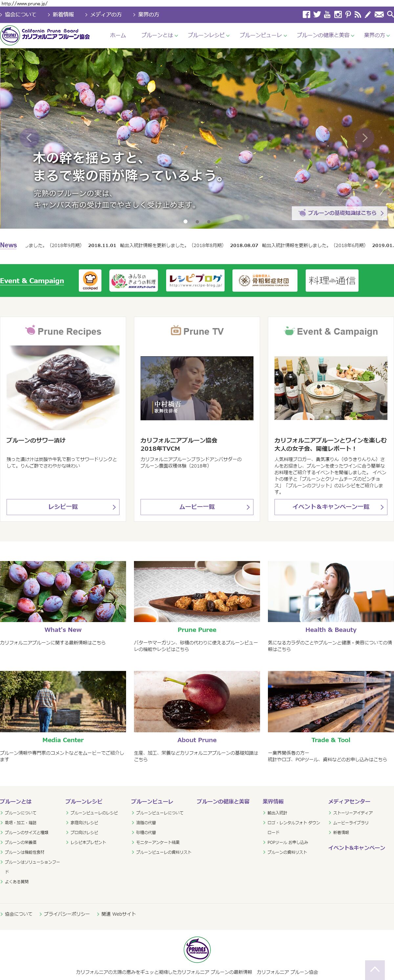The width and height of the screenshot is (394, 980).
Task: Open the Pinterest icon in header
Action: tap(348, 14)
